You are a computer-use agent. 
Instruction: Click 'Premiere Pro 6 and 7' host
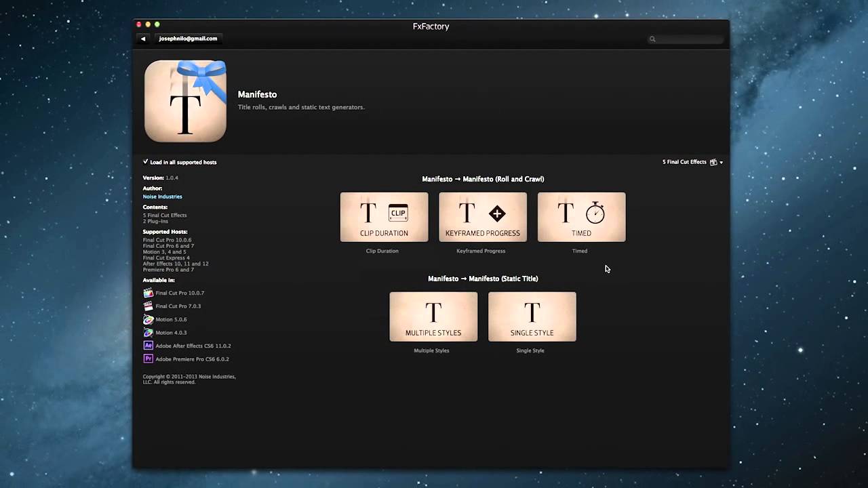pos(168,270)
